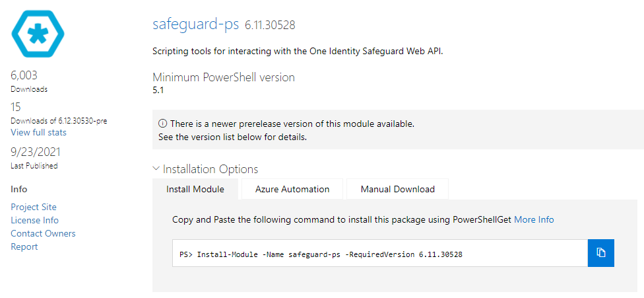
Task: Open the Project Site link
Action: [34, 207]
